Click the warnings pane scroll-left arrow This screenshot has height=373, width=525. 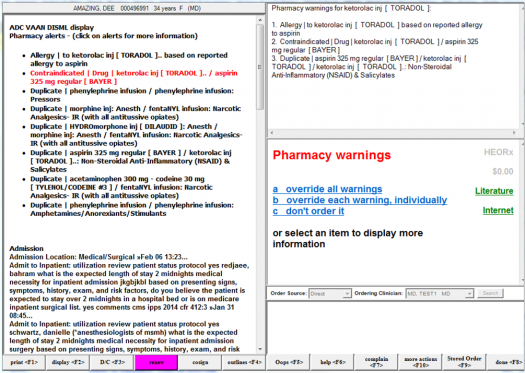tap(272, 133)
